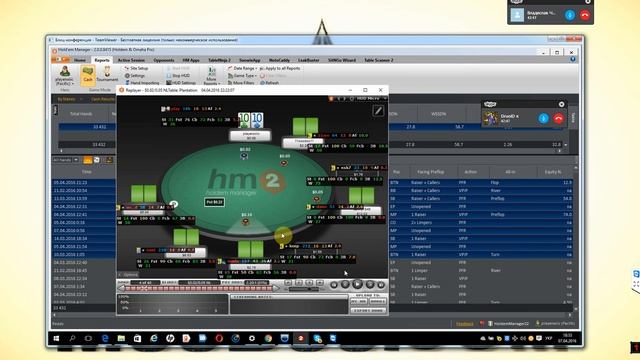Image resolution: width=640 pixels, height=360 pixels.
Task: Click the right arrow of the hand strip
Action: click(276, 288)
